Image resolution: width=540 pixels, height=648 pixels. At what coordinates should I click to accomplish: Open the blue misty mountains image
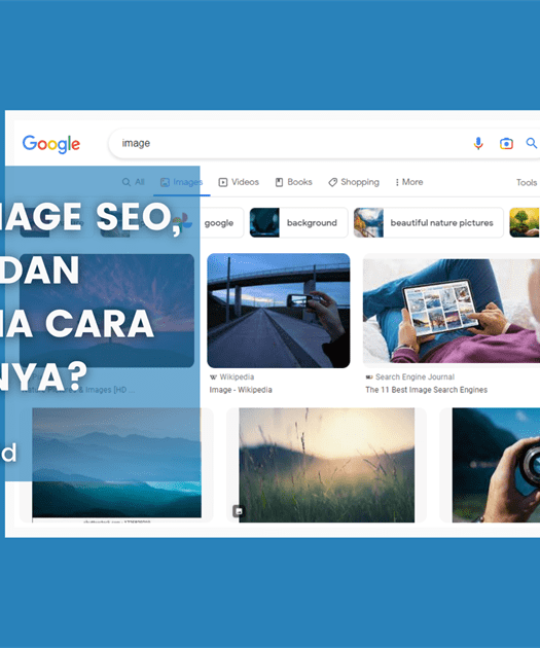click(x=117, y=463)
